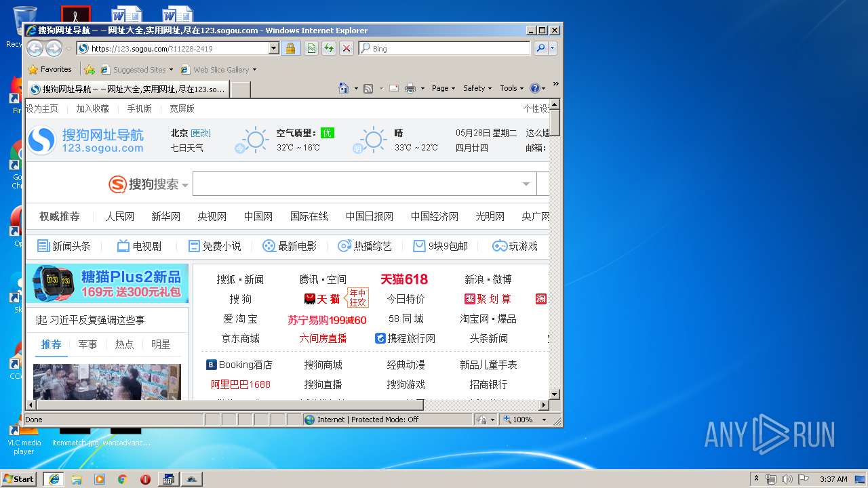Click the Help question mark icon
Image resolution: width=868 pixels, height=488 pixels.
pos(534,88)
